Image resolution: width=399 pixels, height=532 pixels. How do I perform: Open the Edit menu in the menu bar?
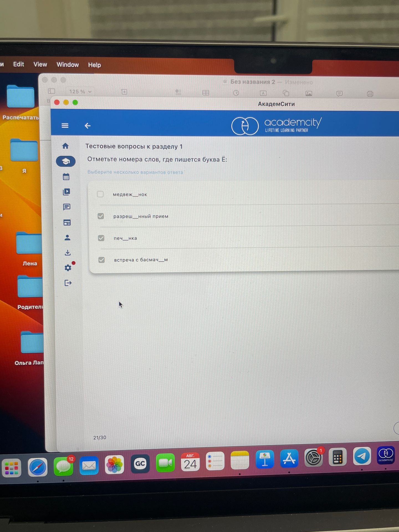(x=19, y=64)
